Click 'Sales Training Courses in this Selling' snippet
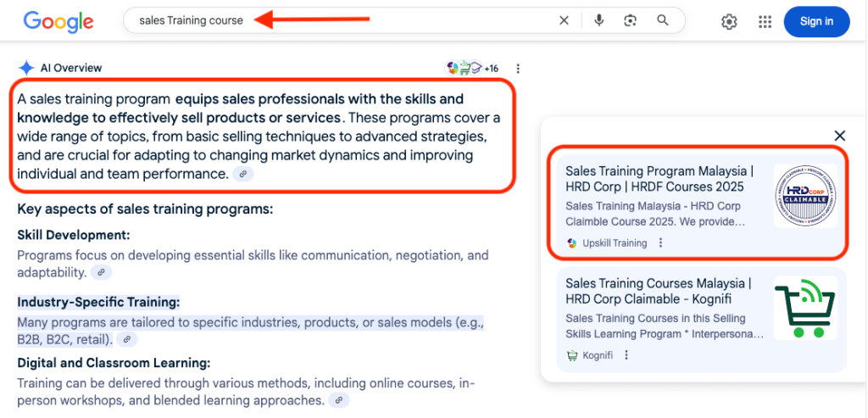The width and height of the screenshot is (868, 418). click(x=665, y=326)
